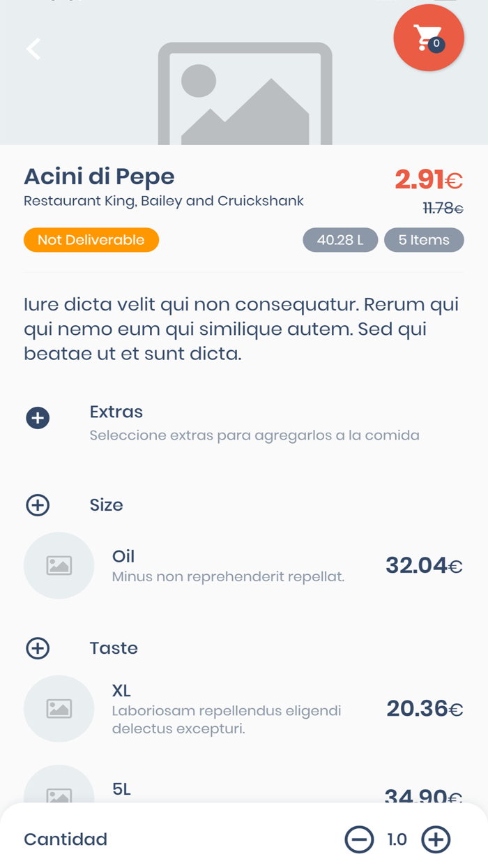Click the plus icon next to Extras
The image size is (488, 868).
37,417
